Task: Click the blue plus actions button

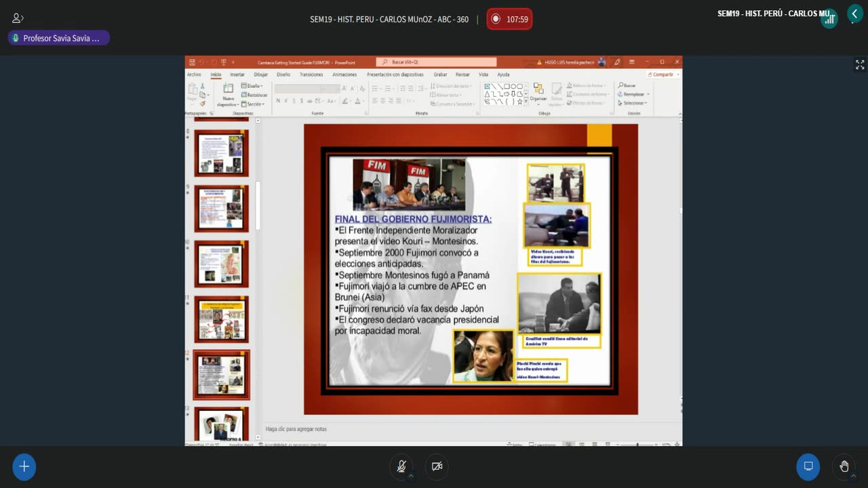Action: (x=24, y=466)
